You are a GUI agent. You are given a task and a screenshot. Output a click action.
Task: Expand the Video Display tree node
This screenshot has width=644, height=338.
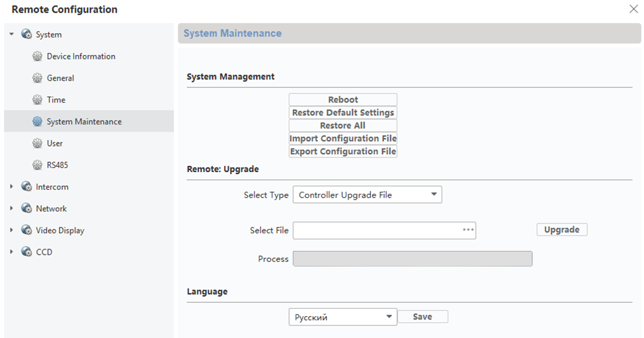(x=11, y=231)
